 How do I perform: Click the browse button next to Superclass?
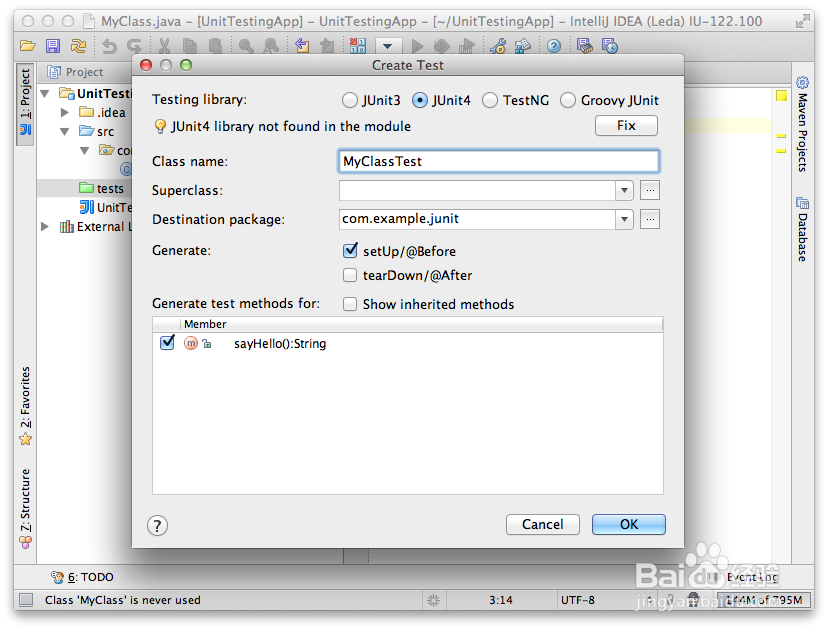650,190
